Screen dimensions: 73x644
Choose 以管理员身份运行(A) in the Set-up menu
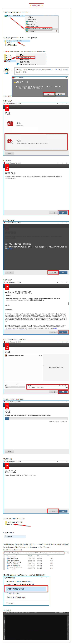(x=26, y=57)
